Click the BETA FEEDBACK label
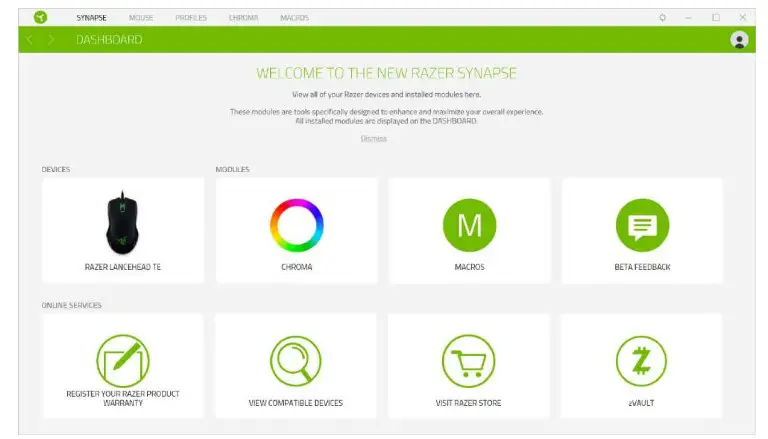Screen dimensions: 768x439 (x=642, y=267)
